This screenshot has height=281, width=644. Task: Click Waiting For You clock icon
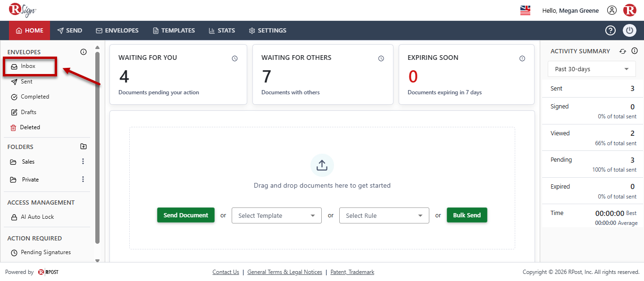point(234,58)
